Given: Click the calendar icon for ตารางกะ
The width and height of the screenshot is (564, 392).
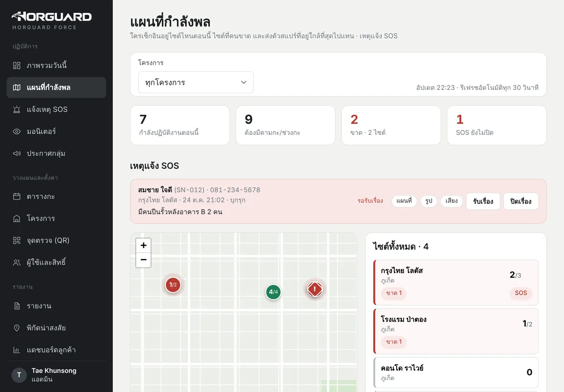Looking at the screenshot, I should pyautogui.click(x=17, y=196).
